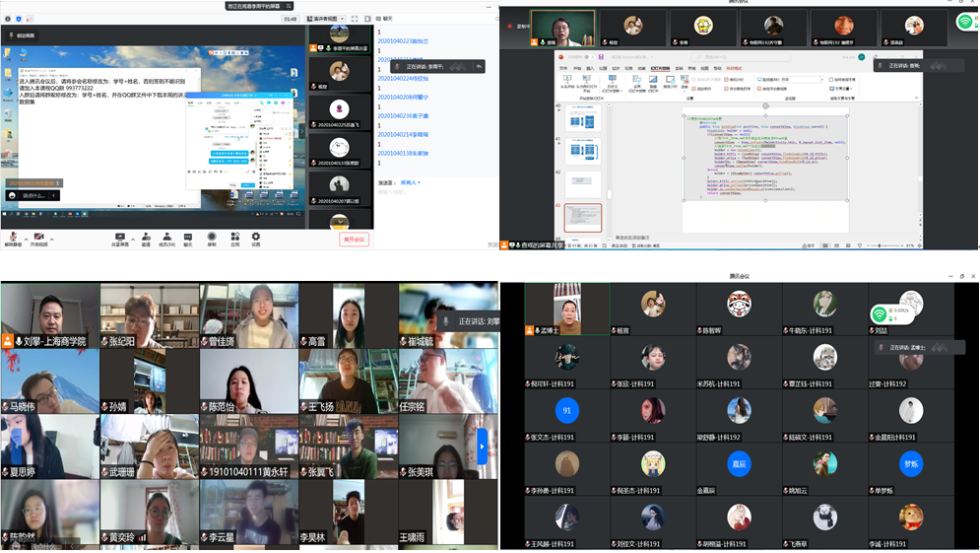Click the record icon in meeting toolbar

coord(212,237)
